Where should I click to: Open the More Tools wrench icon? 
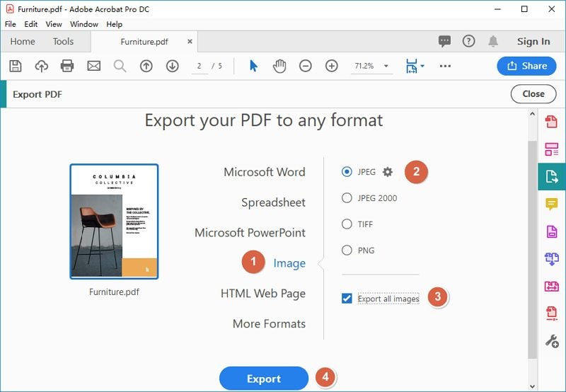[552, 341]
